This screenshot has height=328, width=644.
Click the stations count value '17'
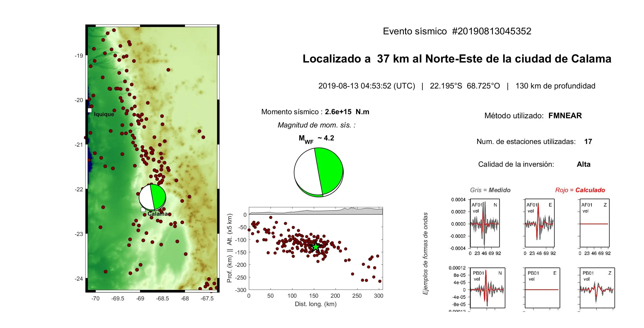[588, 142]
